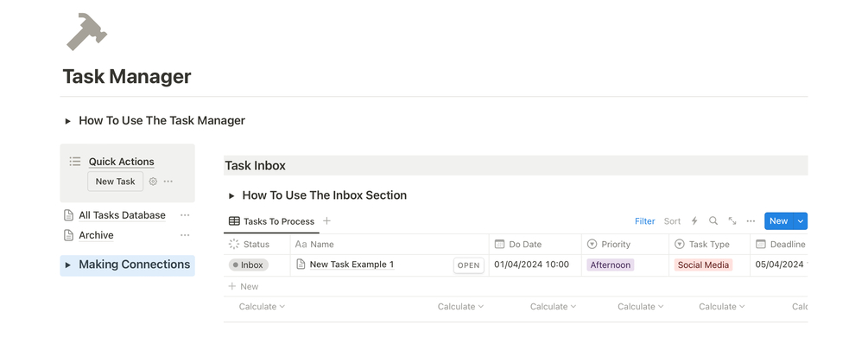
Task: Click the hammer page icon
Action: 87,32
